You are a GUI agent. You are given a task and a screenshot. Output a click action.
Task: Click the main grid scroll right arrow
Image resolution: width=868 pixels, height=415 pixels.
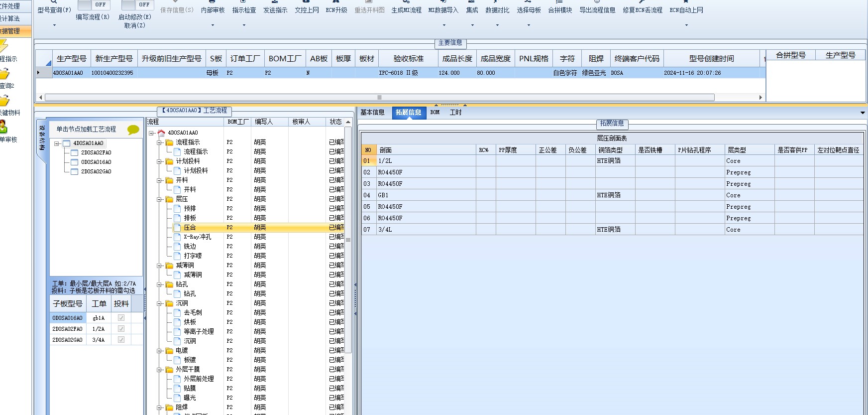pos(760,98)
